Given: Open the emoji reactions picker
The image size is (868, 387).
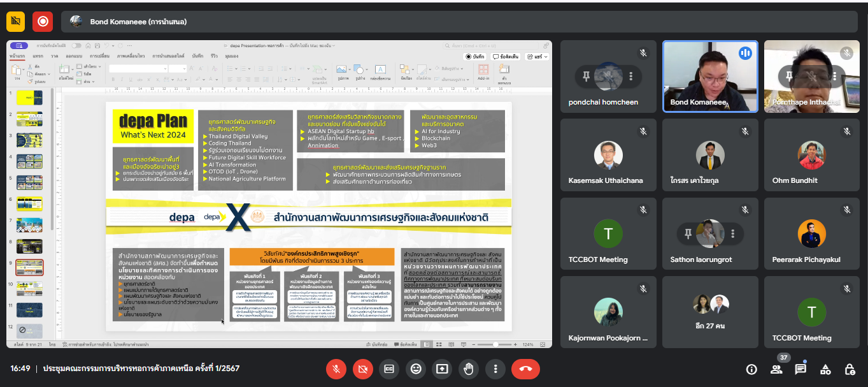Looking at the screenshot, I should pos(416,369).
